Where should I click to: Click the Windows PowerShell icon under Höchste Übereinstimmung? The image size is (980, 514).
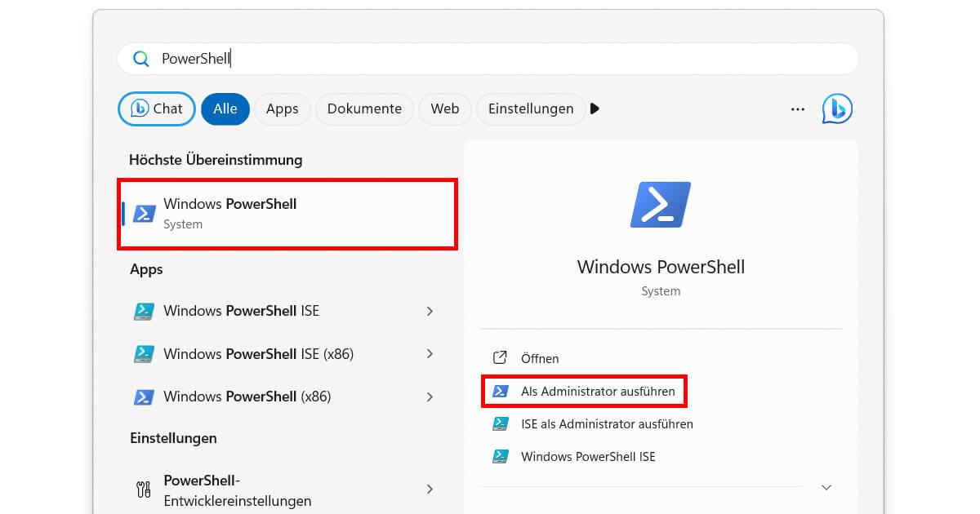coord(145,214)
